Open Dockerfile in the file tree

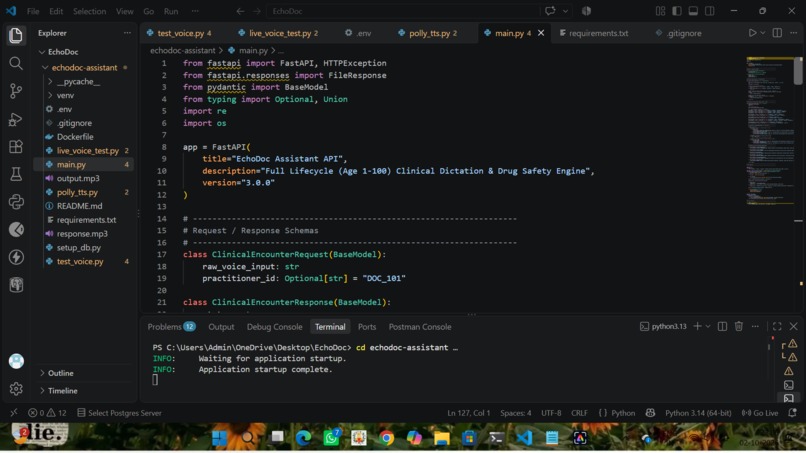[75, 137]
